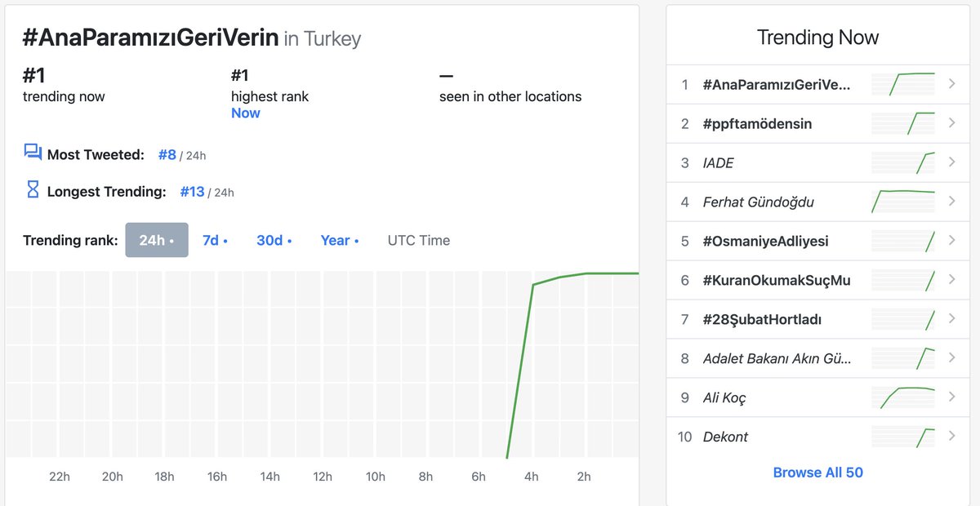This screenshot has height=506, width=980.
Task: Click the #ppftamödensin trend name
Action: point(757,124)
